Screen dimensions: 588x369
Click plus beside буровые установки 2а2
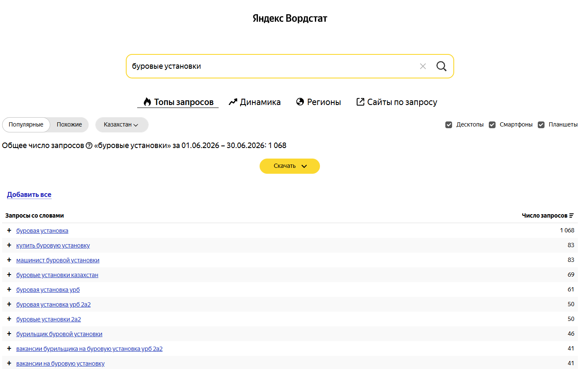[9, 319]
